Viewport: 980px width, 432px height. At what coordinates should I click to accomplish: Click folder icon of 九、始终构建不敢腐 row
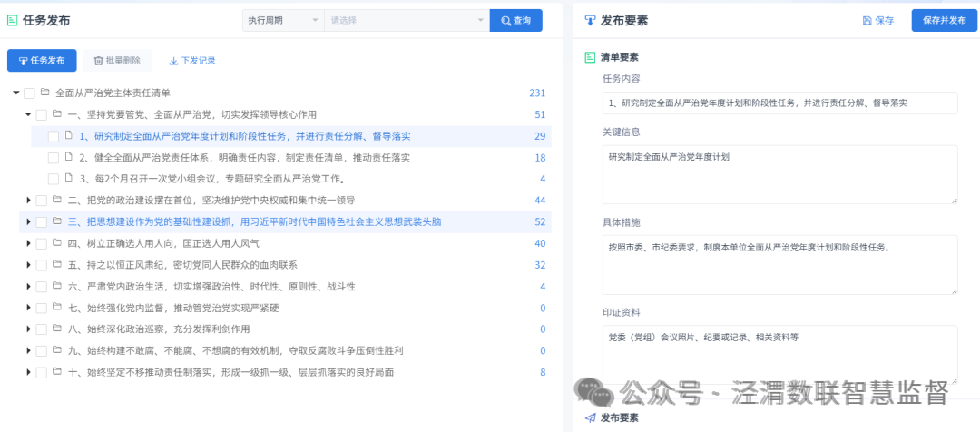click(57, 350)
